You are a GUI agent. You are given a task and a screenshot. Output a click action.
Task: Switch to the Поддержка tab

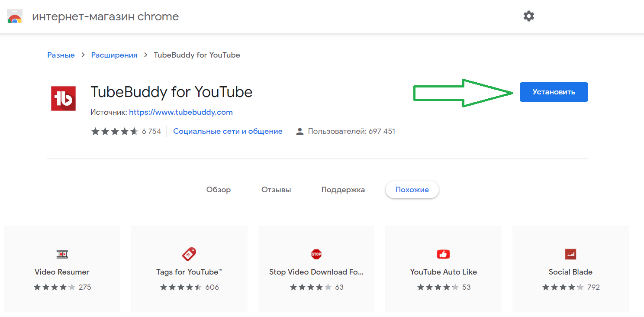[x=343, y=190]
